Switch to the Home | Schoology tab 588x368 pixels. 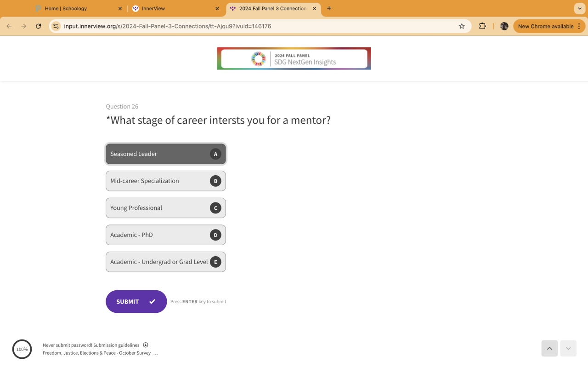(66, 8)
